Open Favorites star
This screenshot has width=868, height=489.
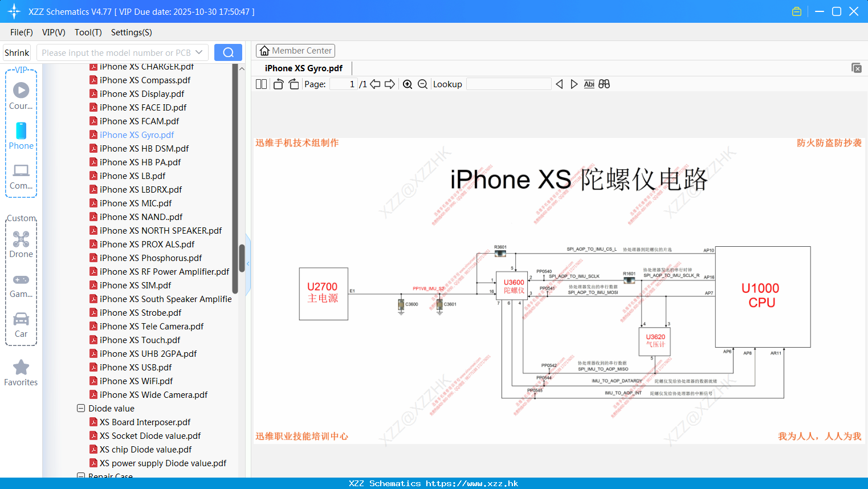tap(21, 373)
